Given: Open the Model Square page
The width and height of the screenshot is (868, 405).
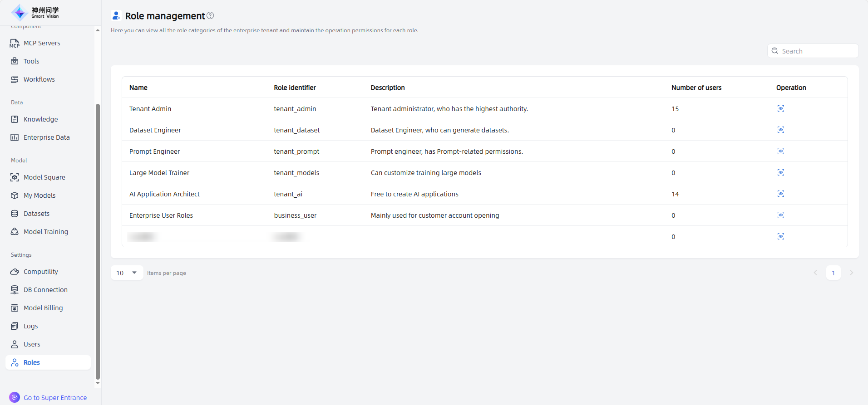Looking at the screenshot, I should pyautogui.click(x=44, y=177).
